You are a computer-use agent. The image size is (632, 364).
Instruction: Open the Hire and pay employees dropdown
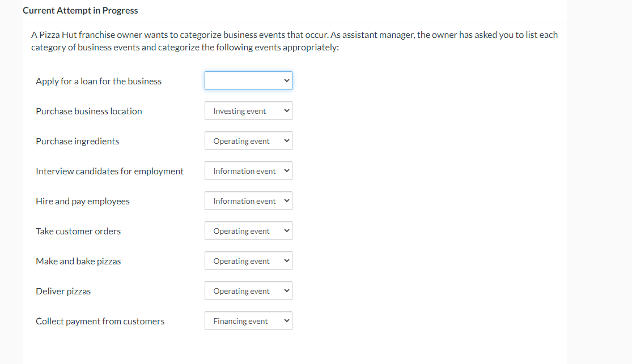pyautogui.click(x=248, y=200)
